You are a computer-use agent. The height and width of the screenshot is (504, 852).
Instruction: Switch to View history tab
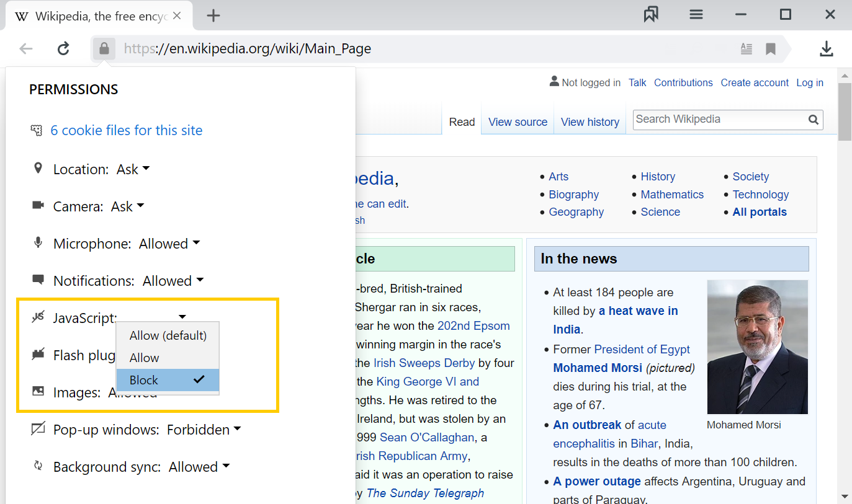[x=590, y=122]
